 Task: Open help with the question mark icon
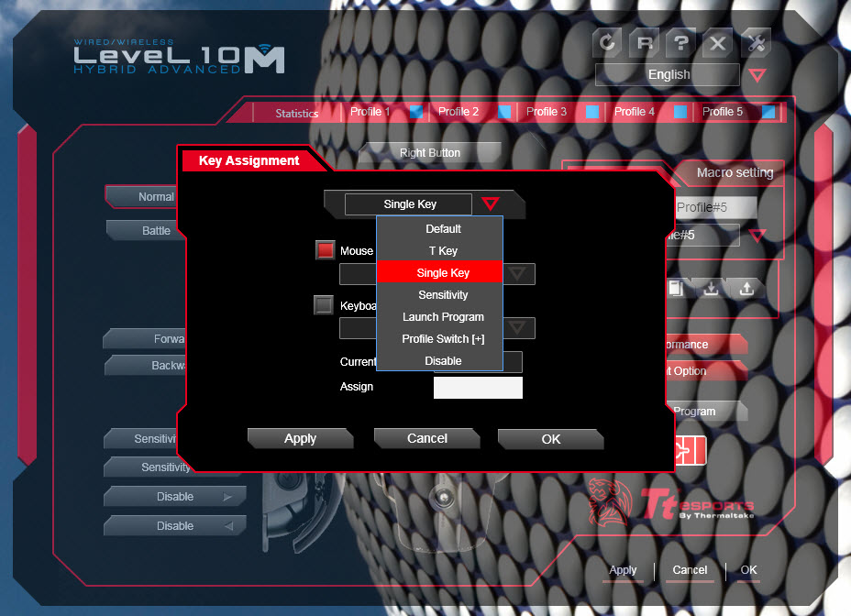681,42
